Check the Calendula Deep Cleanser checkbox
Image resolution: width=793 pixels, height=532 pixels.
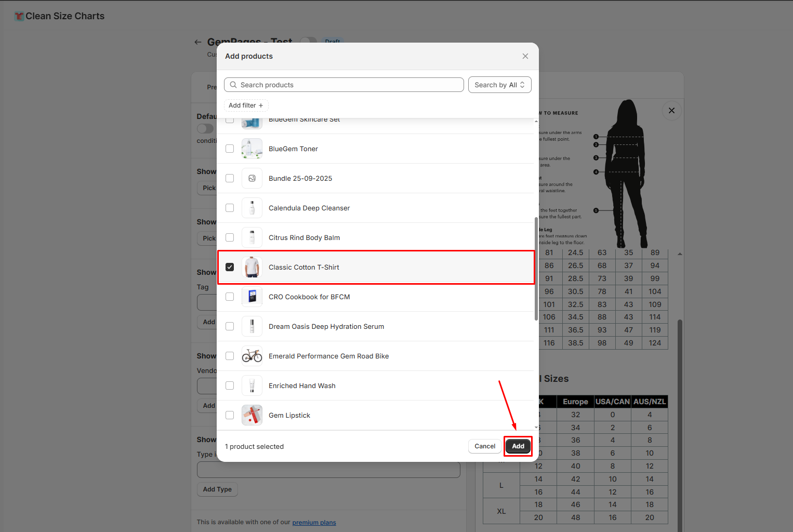[x=230, y=208]
